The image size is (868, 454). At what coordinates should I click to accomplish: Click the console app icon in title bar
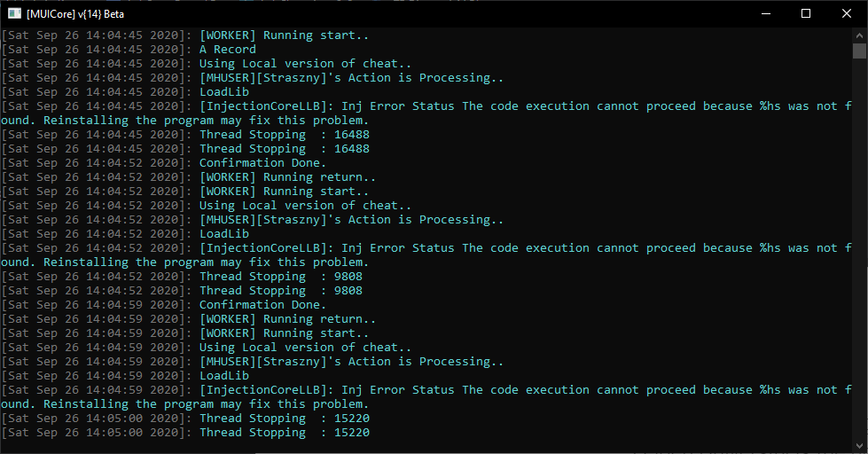[x=14, y=13]
